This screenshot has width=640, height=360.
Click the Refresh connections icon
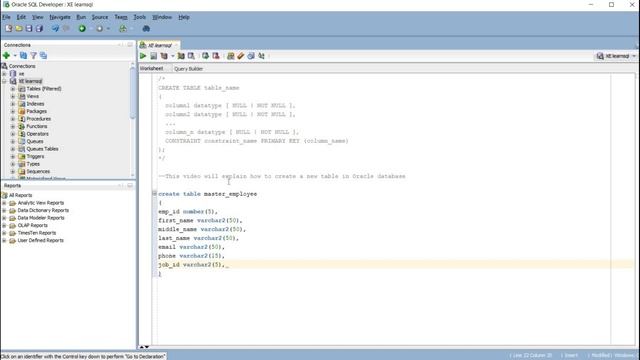click(24, 56)
